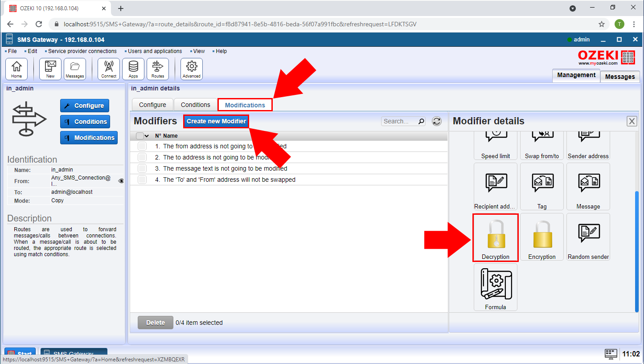This screenshot has width=644, height=364.
Task: Toggle the eye icon next to From
Action: [x=121, y=181]
